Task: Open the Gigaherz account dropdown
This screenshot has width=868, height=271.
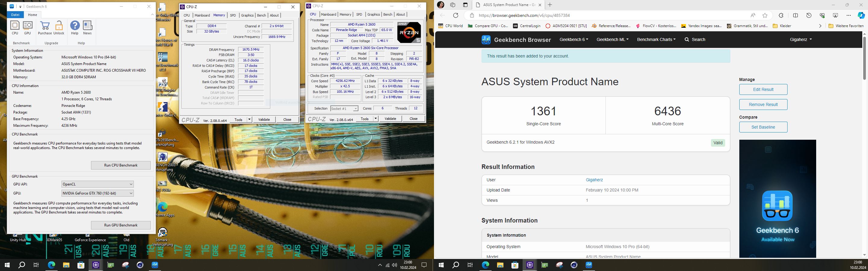Action: pyautogui.click(x=800, y=39)
